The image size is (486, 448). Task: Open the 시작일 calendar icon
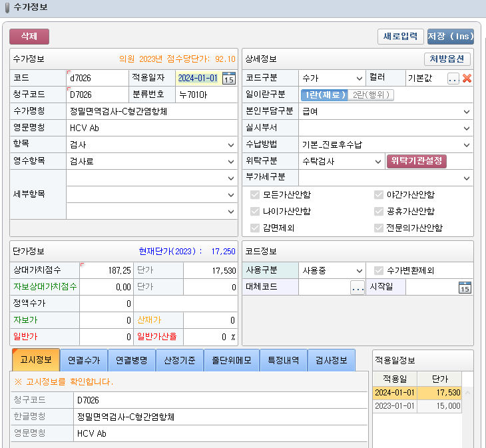click(x=465, y=288)
